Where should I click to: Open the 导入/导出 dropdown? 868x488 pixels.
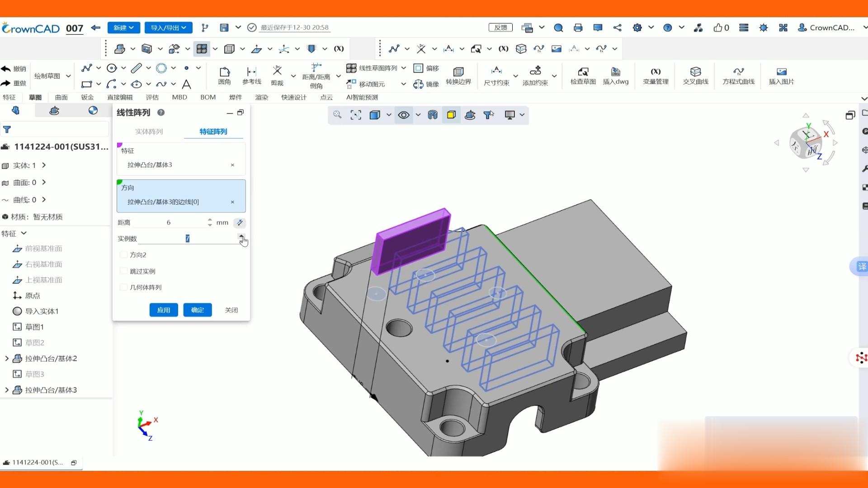pyautogui.click(x=168, y=28)
